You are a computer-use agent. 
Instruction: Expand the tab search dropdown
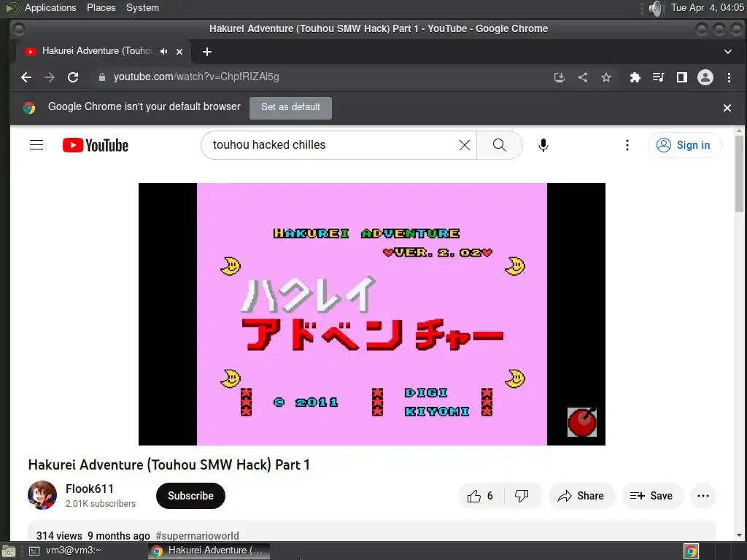[x=727, y=52]
